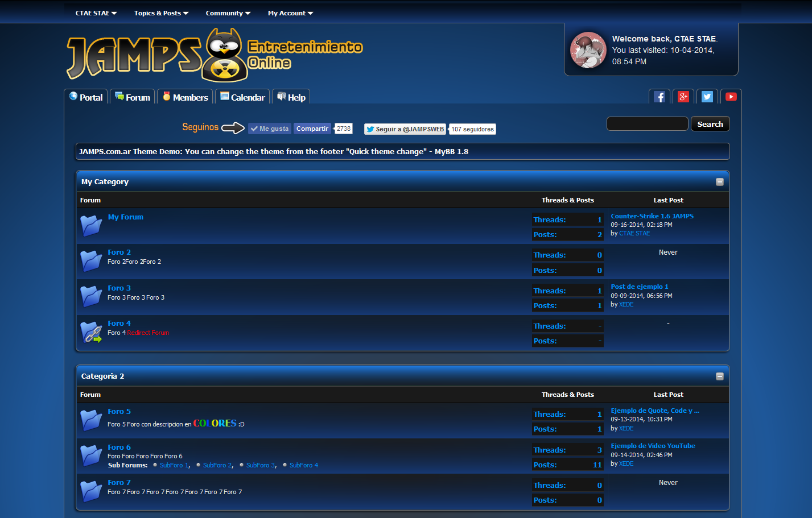The height and width of the screenshot is (518, 812).
Task: Open the SubForo 3 link
Action: pyautogui.click(x=261, y=465)
